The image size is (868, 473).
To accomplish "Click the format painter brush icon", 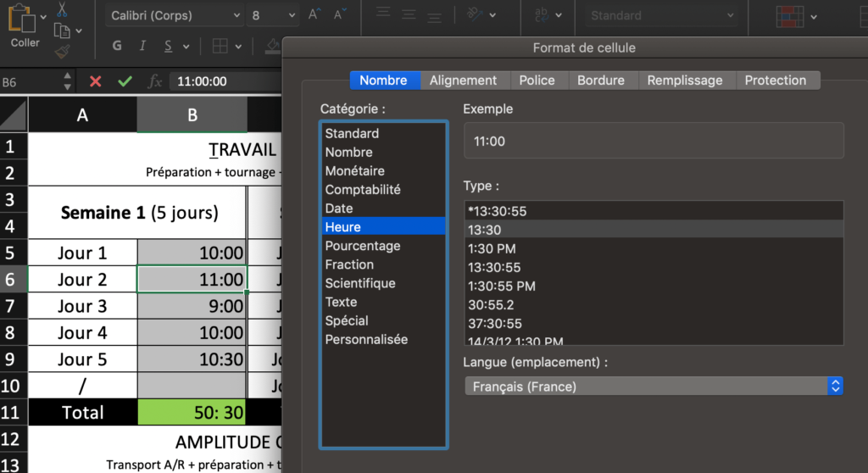I will point(62,52).
